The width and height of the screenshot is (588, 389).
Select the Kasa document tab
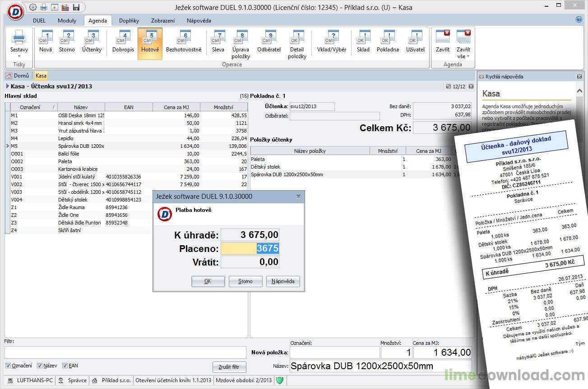(41, 76)
